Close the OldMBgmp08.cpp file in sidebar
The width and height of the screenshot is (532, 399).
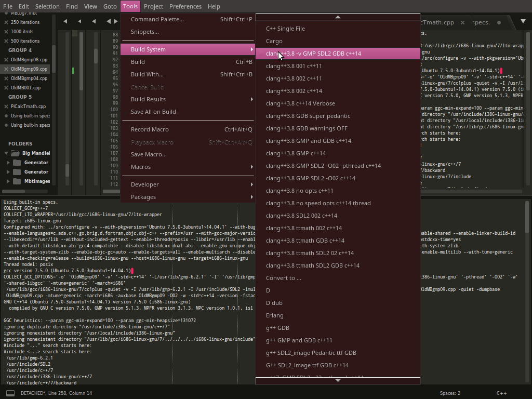6,60
